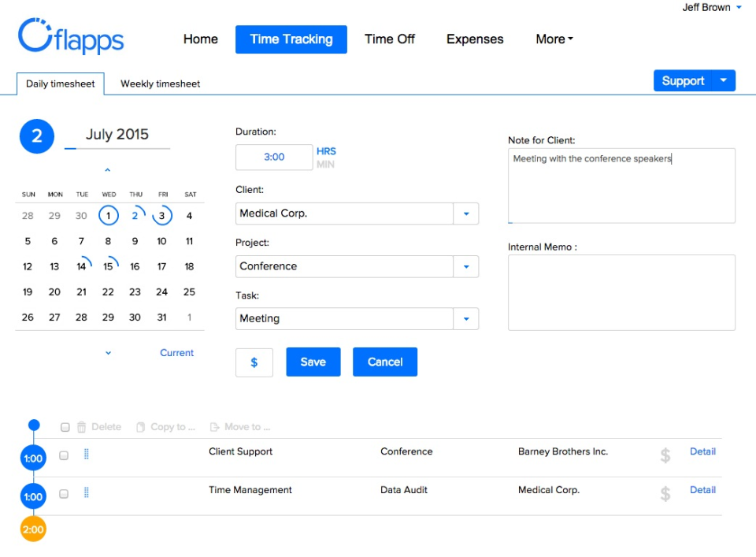Viewport: 756px width, 557px height.
Task: Click the Flapps logo
Action: coord(71,36)
